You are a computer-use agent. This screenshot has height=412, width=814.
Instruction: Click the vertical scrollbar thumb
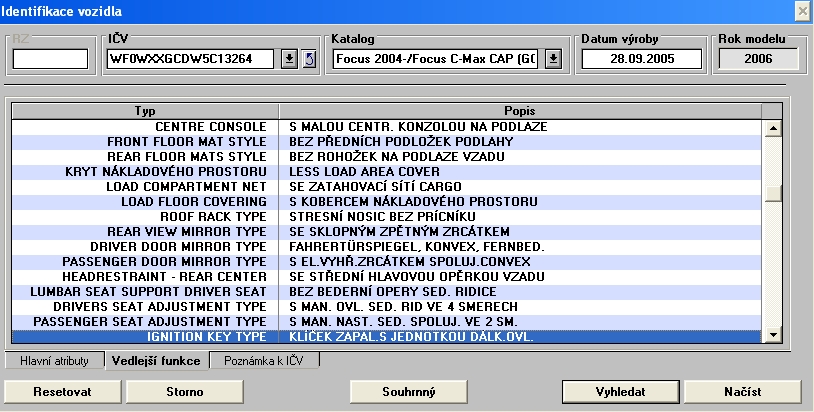click(771, 194)
